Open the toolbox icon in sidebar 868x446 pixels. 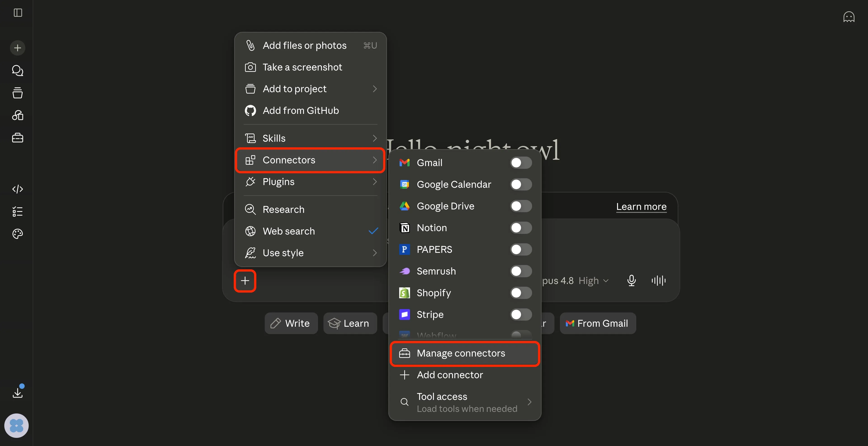(x=18, y=138)
